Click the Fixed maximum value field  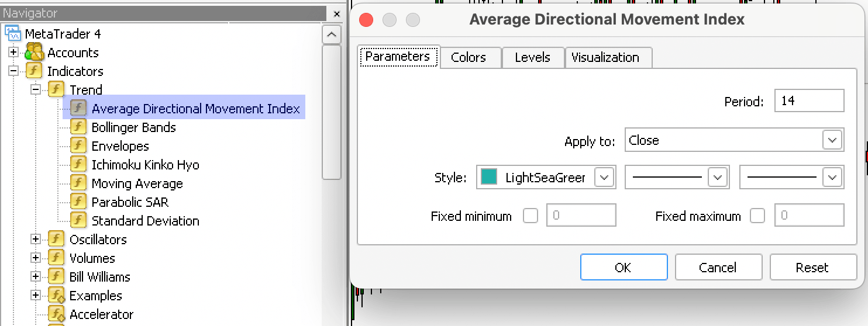(x=809, y=215)
